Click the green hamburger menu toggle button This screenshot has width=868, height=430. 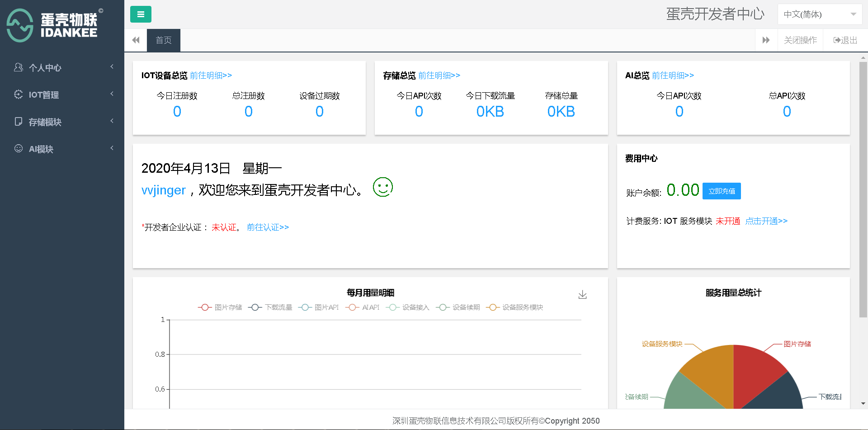[141, 14]
